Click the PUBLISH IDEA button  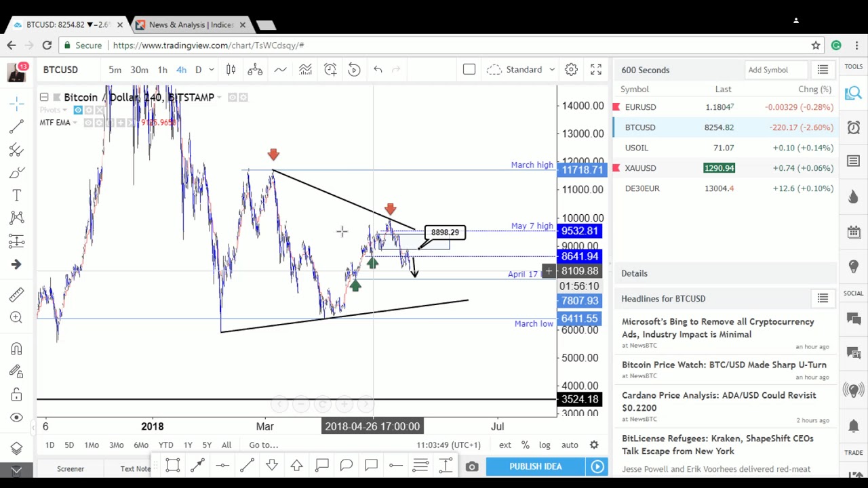pyautogui.click(x=536, y=466)
